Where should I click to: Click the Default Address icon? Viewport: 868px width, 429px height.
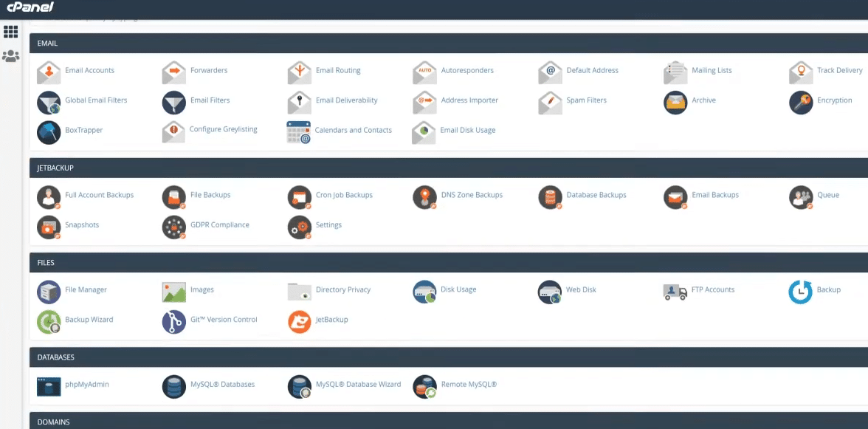point(551,72)
